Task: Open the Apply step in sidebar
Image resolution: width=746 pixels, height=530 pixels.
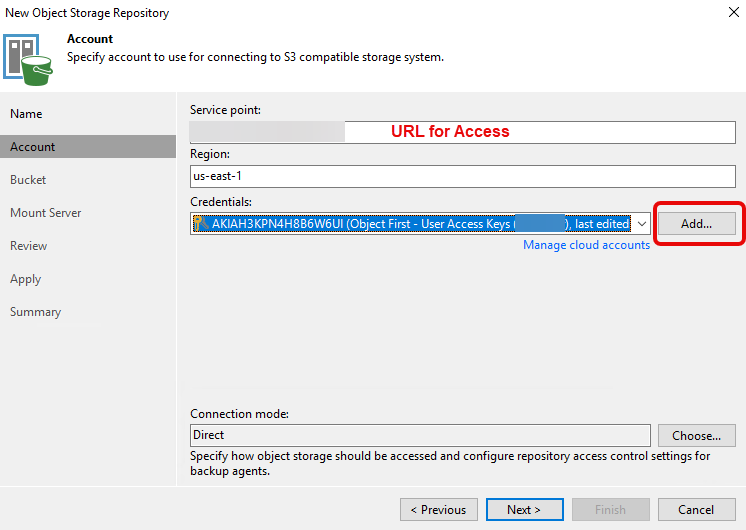Action: point(26,279)
